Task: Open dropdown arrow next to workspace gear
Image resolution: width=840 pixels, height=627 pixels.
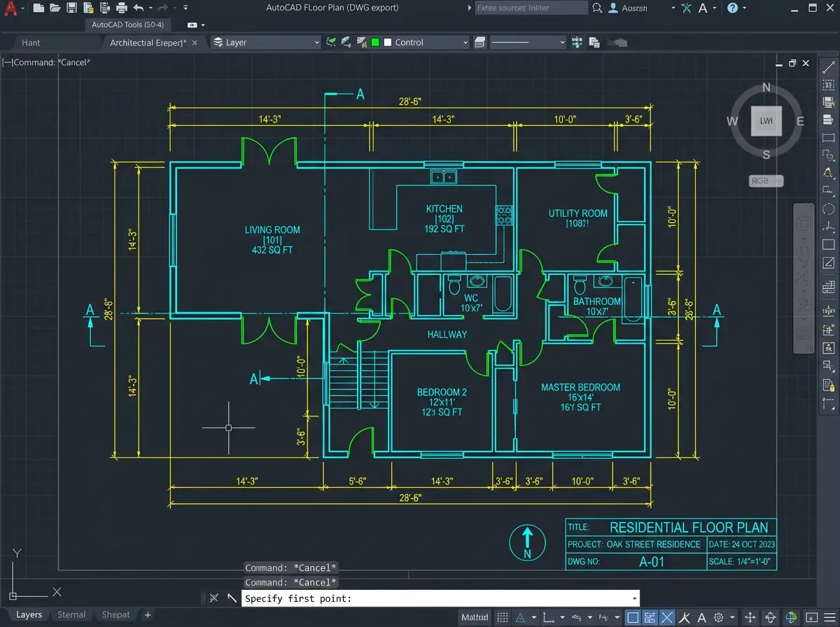Action: coord(732,617)
